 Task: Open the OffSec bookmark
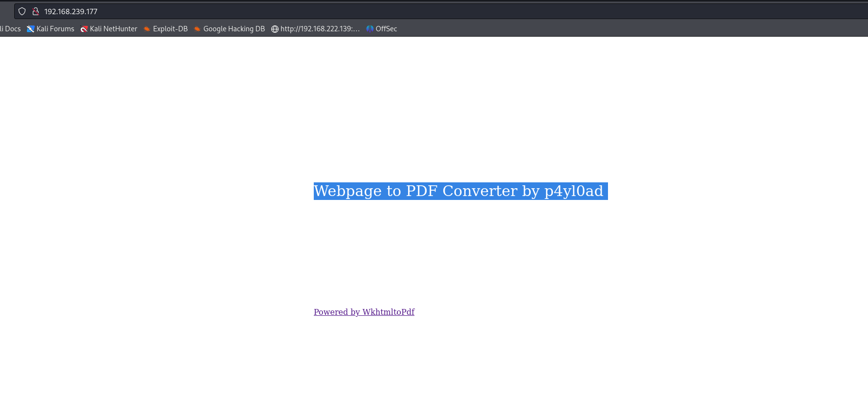[x=382, y=29]
